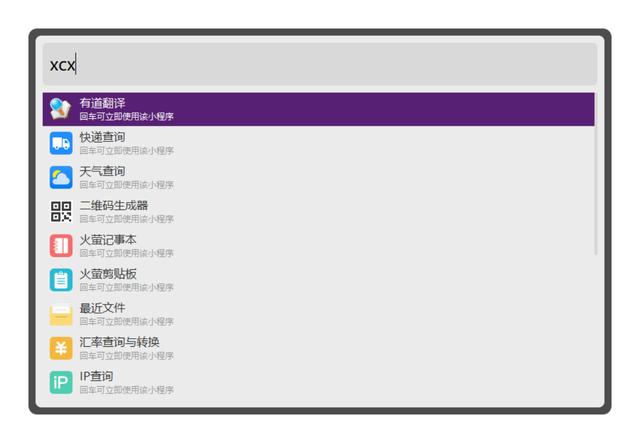640x443 pixels.
Task: Click the 有道翻译 app icon
Action: point(61,109)
